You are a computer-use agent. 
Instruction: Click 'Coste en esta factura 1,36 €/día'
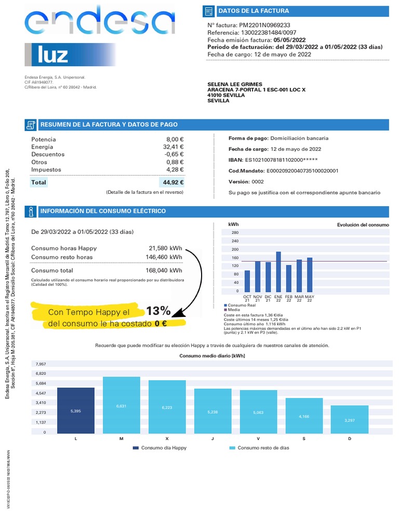[x=253, y=315]
